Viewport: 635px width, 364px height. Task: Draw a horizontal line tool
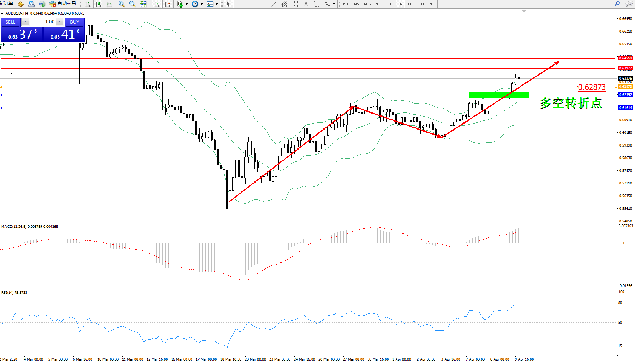click(263, 4)
